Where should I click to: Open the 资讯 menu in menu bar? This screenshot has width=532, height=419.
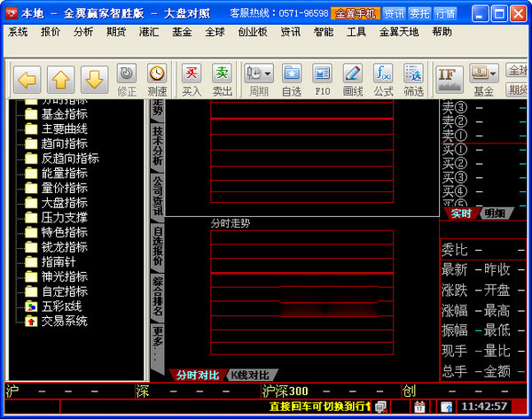pyautogui.click(x=291, y=32)
